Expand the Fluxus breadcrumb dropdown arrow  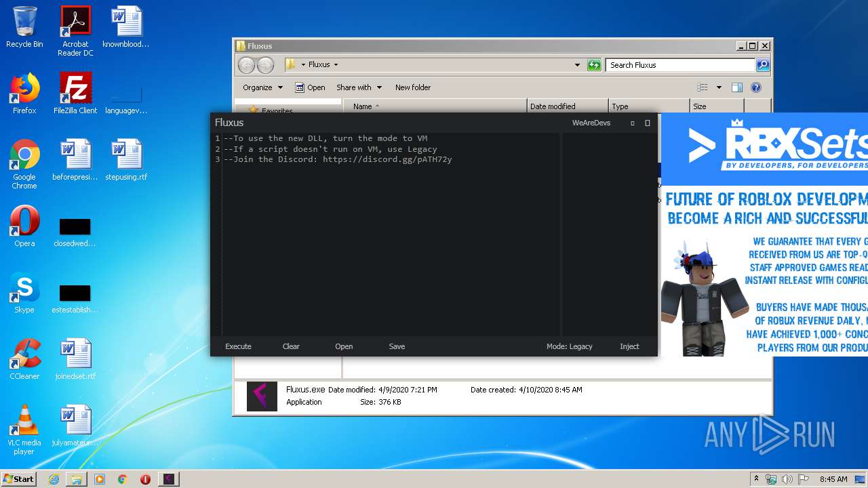click(336, 65)
